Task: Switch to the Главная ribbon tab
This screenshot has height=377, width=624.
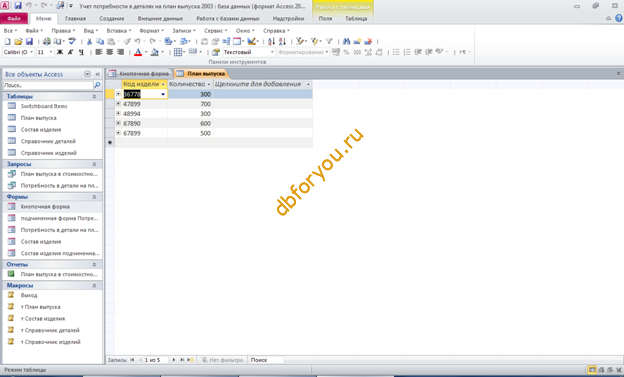Action: pyautogui.click(x=75, y=18)
